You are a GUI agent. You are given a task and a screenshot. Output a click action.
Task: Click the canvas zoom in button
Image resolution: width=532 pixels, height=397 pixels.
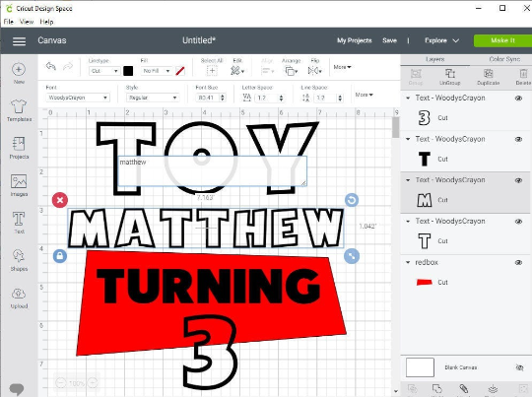[93, 383]
